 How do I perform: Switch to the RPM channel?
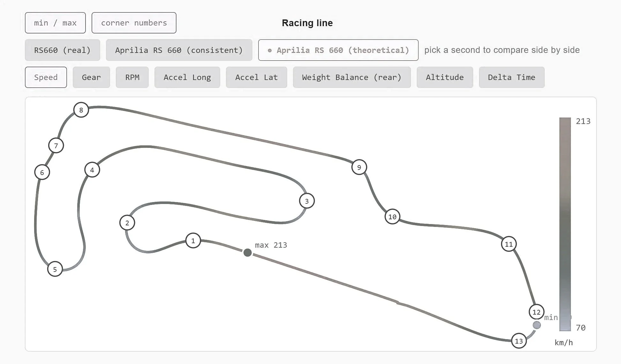coord(132,77)
